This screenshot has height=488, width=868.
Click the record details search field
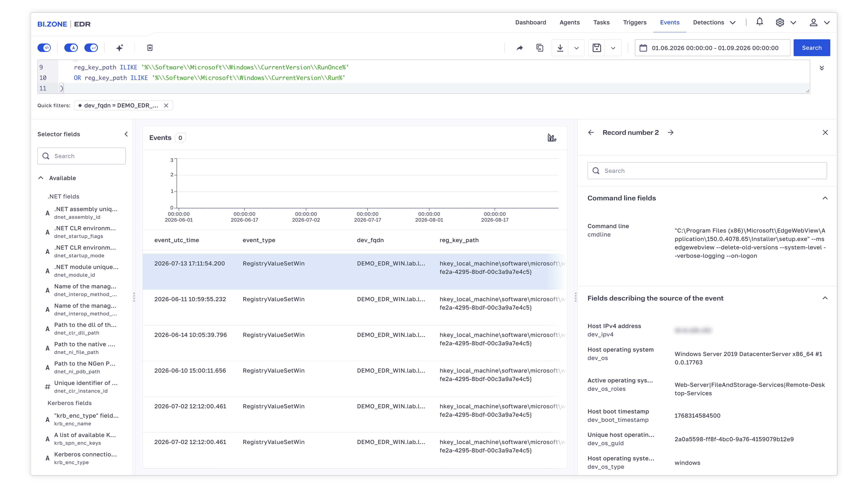[707, 171]
